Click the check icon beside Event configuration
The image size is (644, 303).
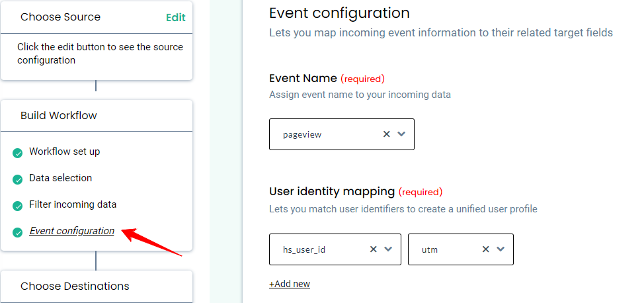point(17,232)
